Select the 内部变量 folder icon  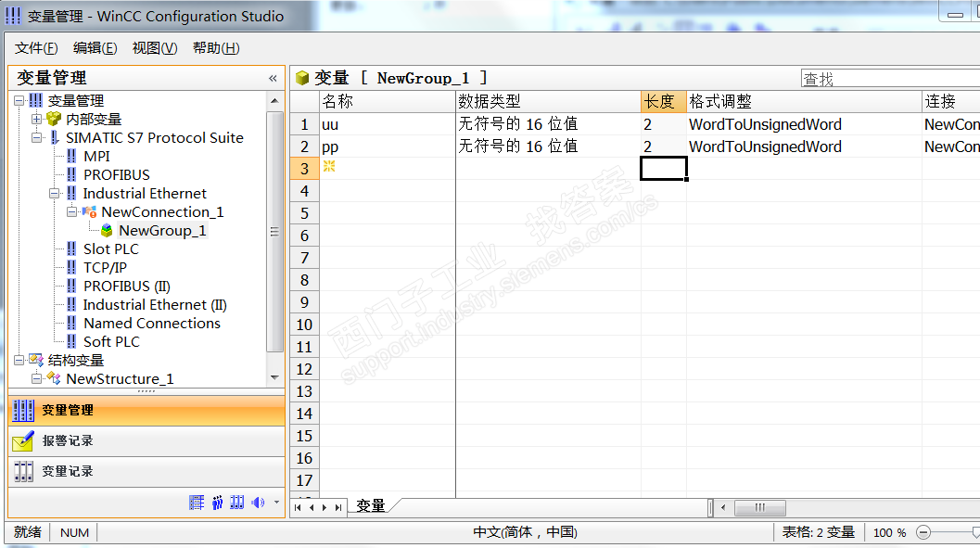(54, 119)
